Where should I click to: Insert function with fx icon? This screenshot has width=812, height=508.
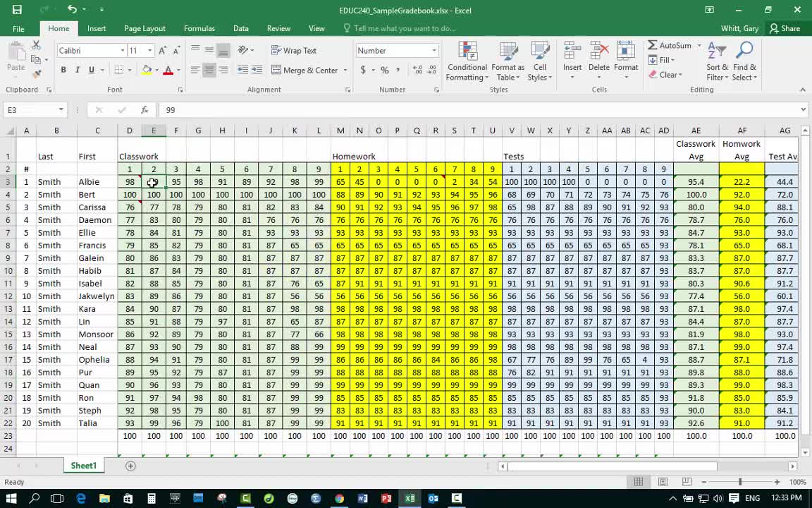(144, 110)
